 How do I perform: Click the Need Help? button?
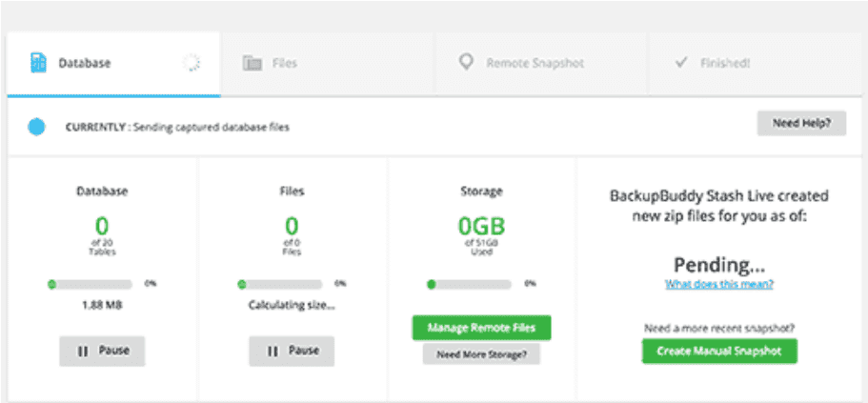tap(801, 124)
